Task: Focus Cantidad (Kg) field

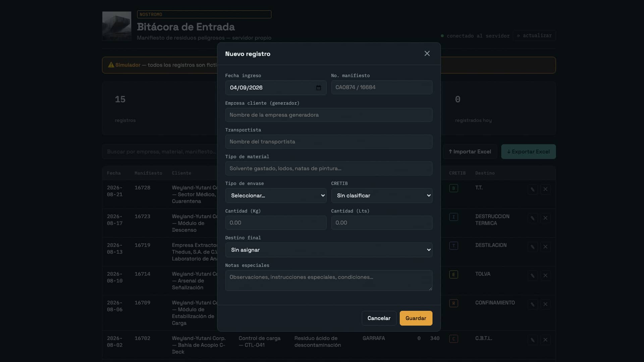Action: (276, 223)
